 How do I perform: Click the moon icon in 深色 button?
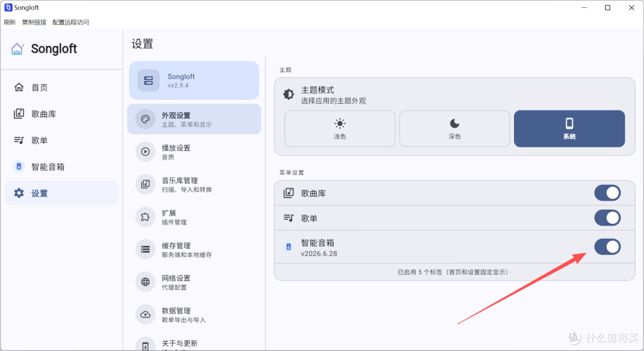point(454,124)
